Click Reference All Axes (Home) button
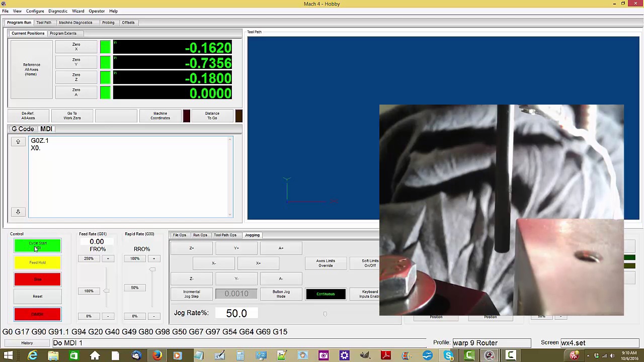This screenshot has height=362, width=644. point(31,69)
